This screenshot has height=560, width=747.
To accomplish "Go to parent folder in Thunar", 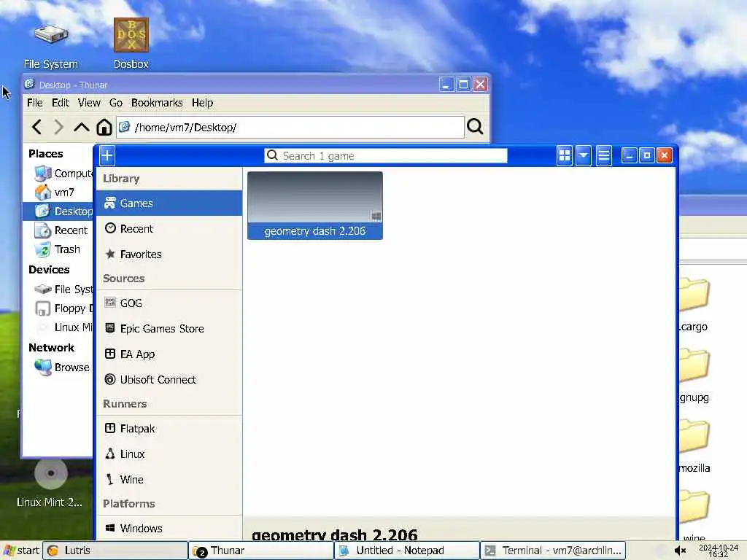I will (x=82, y=127).
